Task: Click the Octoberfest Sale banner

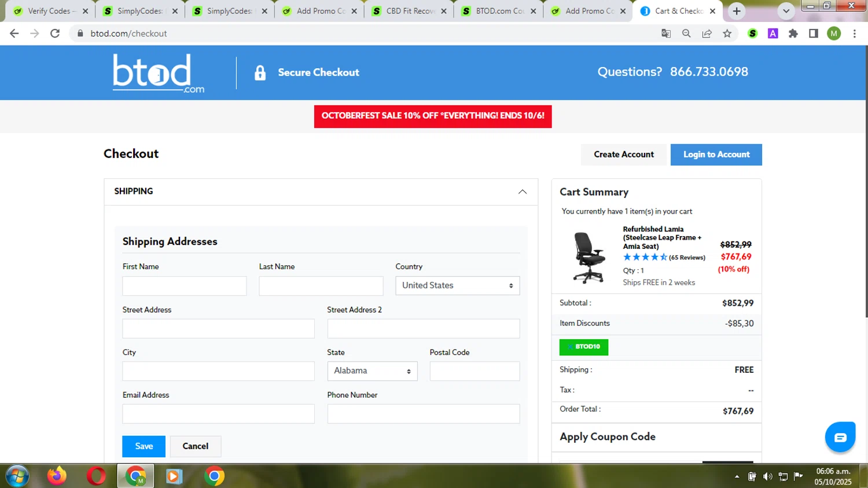Action: (x=433, y=116)
